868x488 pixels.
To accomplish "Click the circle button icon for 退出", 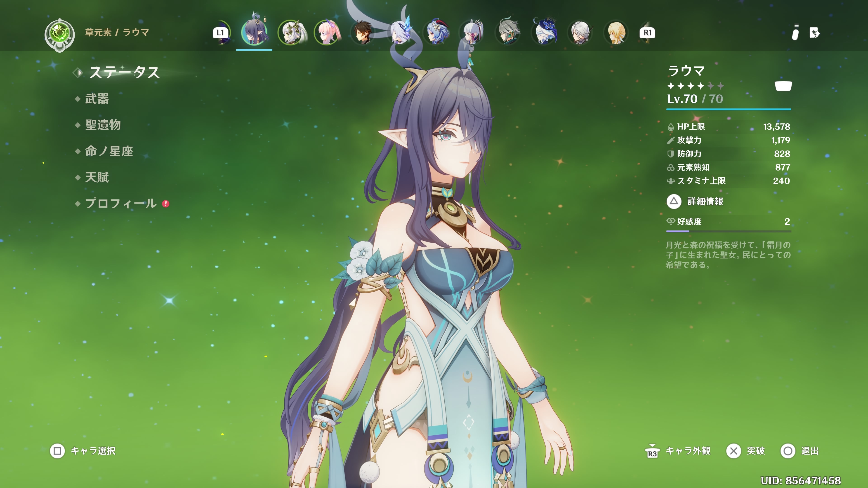I will [x=788, y=451].
